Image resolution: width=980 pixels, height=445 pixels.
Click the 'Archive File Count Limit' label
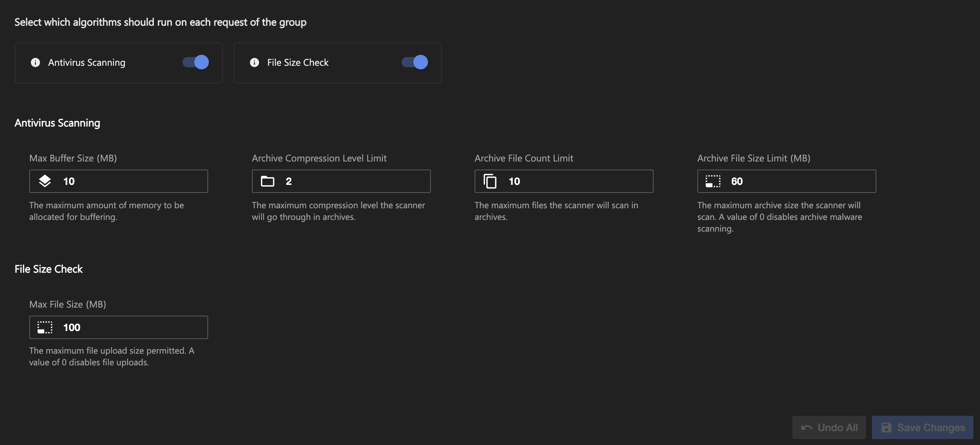tap(524, 158)
